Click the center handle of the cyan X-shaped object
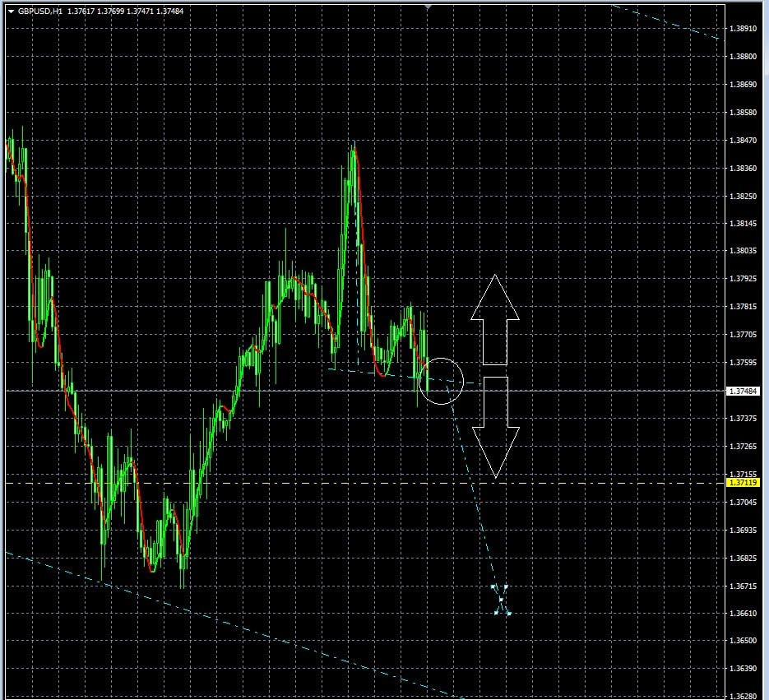Screen dimensions: 769x700 click(x=501, y=600)
